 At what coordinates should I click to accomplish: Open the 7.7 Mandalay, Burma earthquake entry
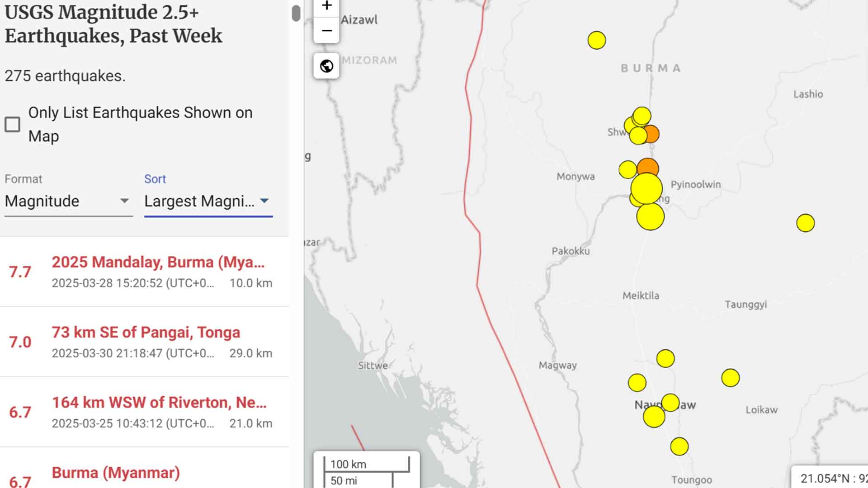[145, 272]
